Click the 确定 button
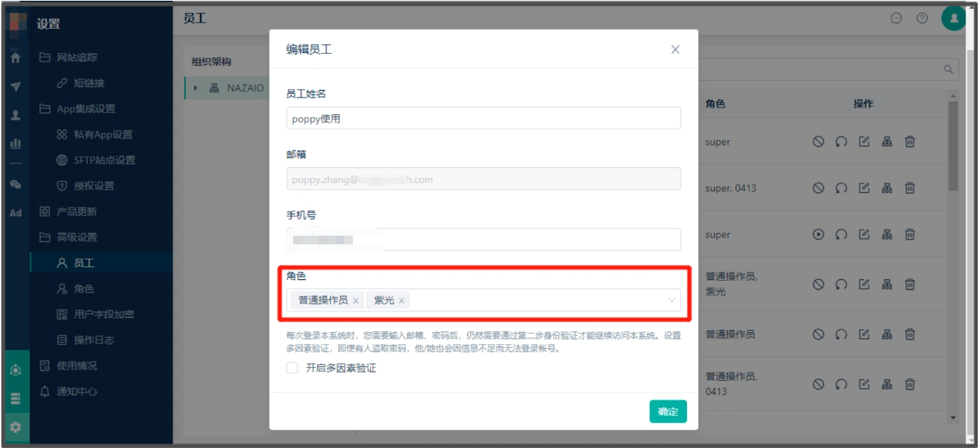Screen dimensions: 980x448 pos(668,412)
